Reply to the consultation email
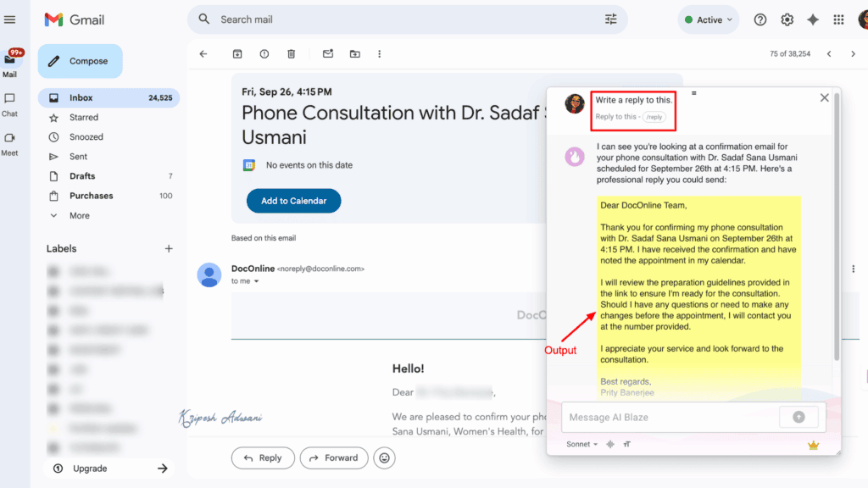868x488 pixels. [263, 457]
